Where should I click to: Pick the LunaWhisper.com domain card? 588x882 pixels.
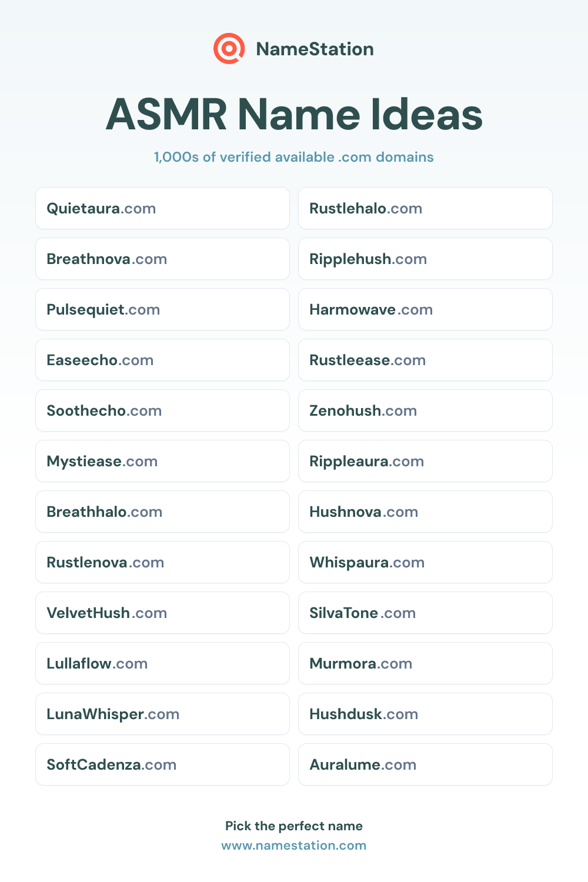(162, 714)
